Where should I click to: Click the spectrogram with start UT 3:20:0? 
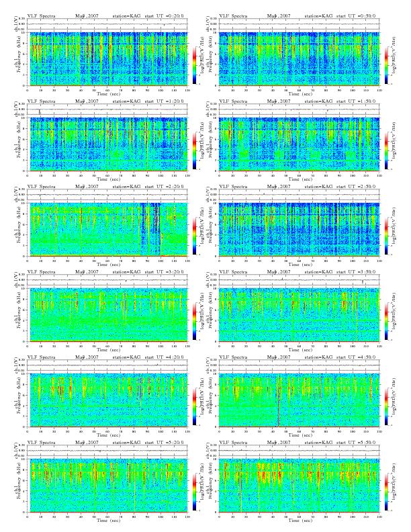pyautogui.click(x=107, y=315)
